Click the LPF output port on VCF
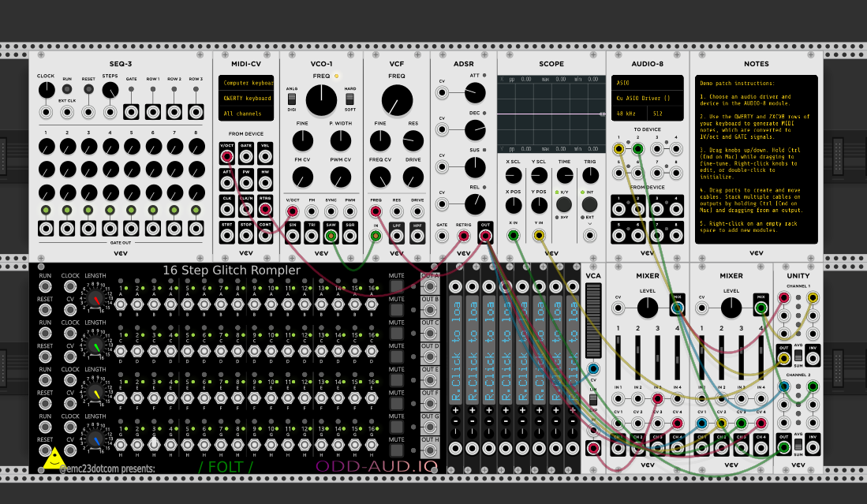This screenshot has width=867, height=504. [397, 235]
